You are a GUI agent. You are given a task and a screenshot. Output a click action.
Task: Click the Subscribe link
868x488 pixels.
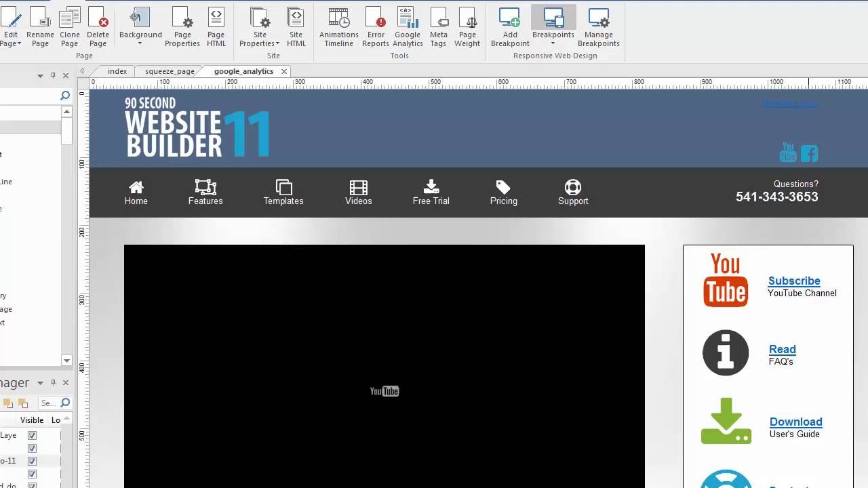click(794, 281)
